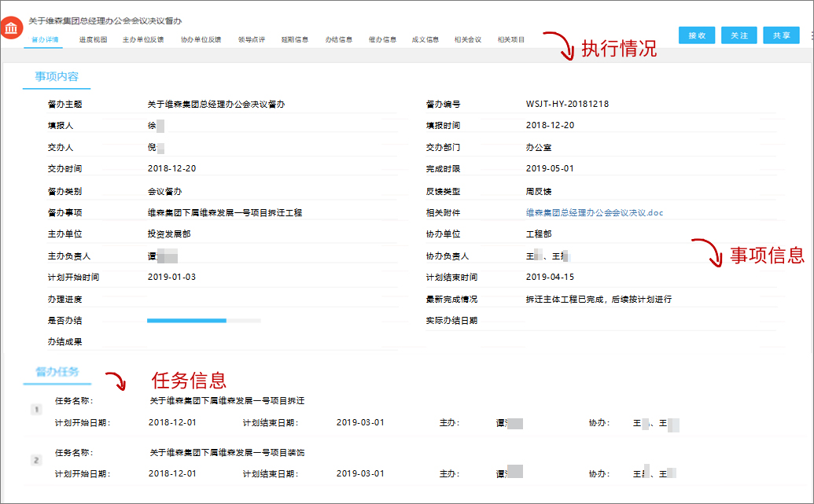Click the 完成时限 value 2019-05-01
The width and height of the screenshot is (814, 504).
550,169
